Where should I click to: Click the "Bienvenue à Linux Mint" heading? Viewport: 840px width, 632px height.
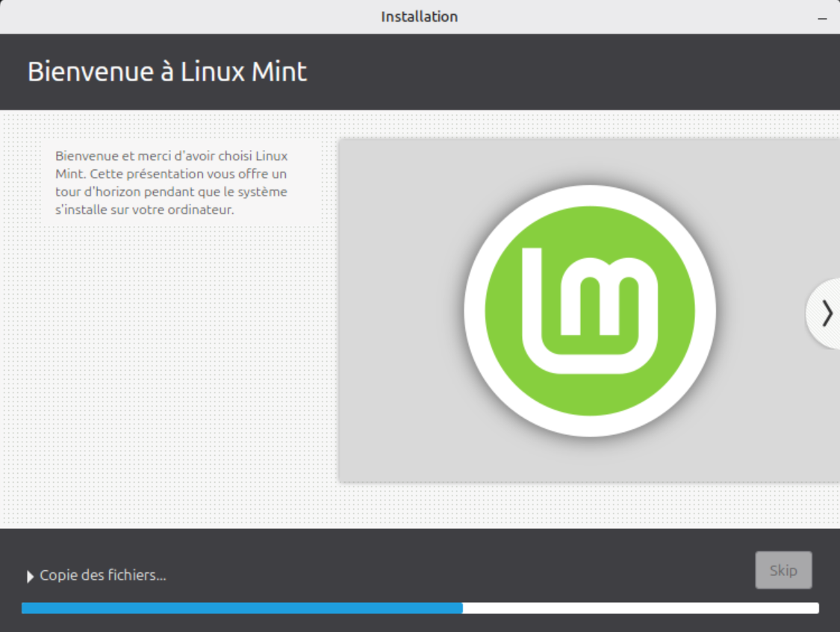(x=167, y=72)
